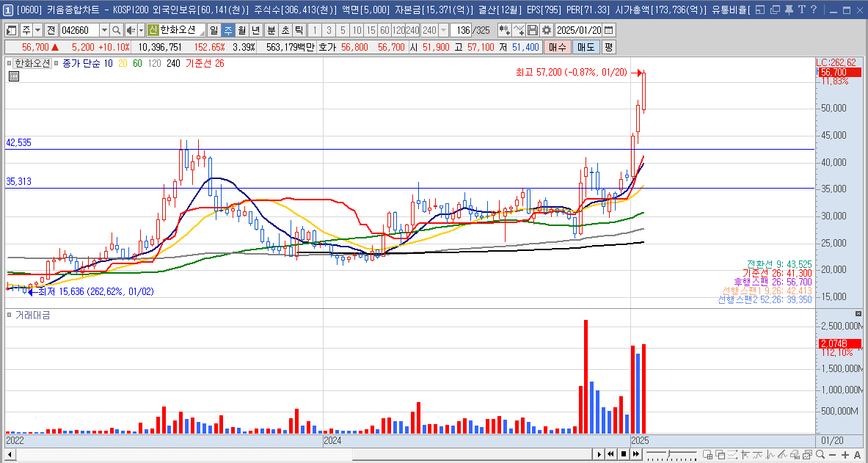Click the scrollbar left arrow at bottom

click(x=10, y=455)
